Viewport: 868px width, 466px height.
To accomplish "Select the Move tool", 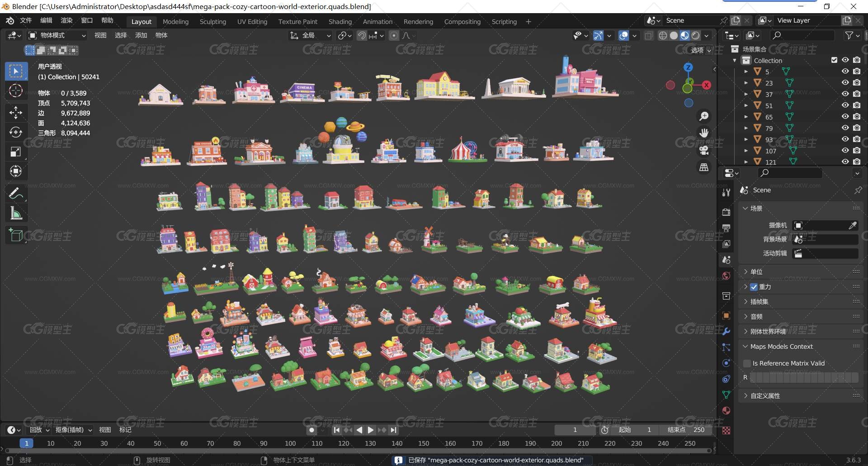I will click(16, 112).
